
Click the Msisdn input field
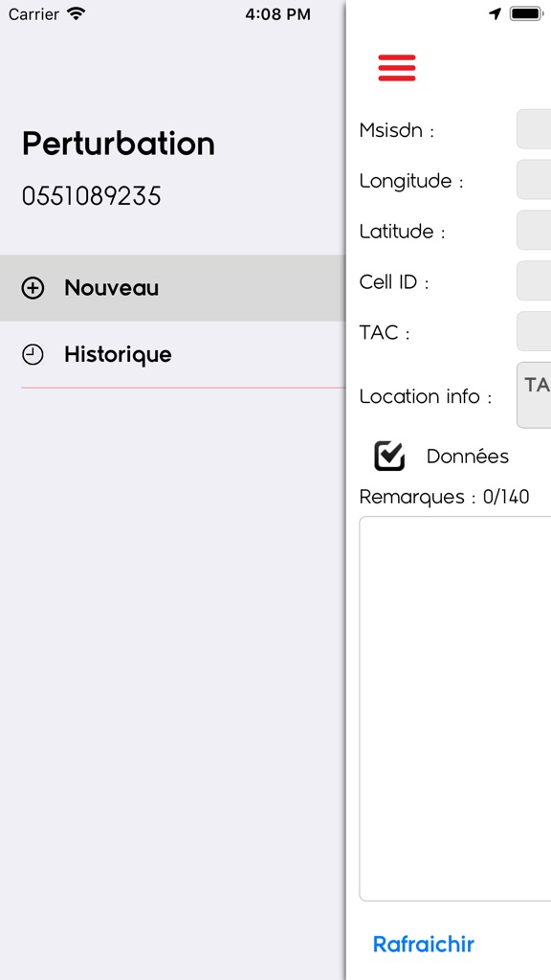534,129
